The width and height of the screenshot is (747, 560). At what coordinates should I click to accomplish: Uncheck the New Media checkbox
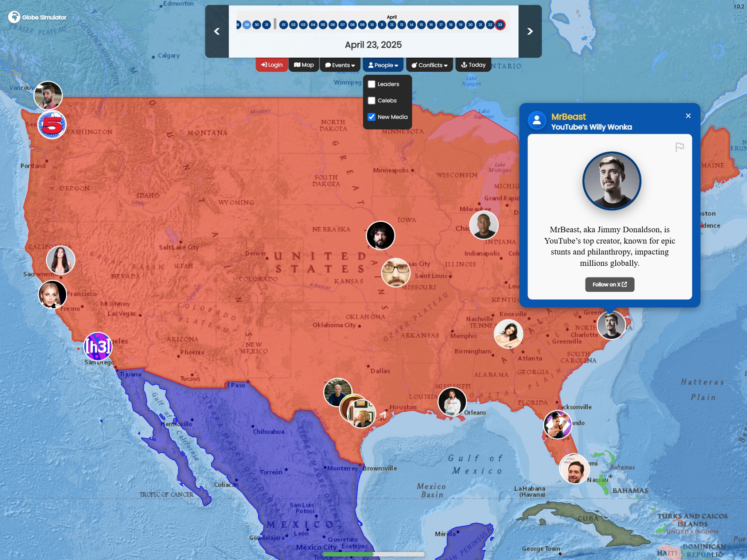[x=371, y=117]
